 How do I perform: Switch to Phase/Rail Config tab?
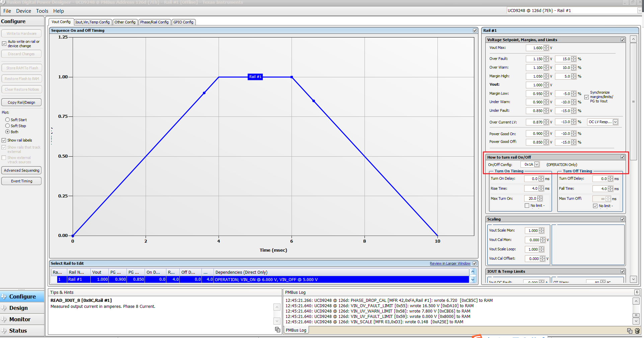pos(154,22)
